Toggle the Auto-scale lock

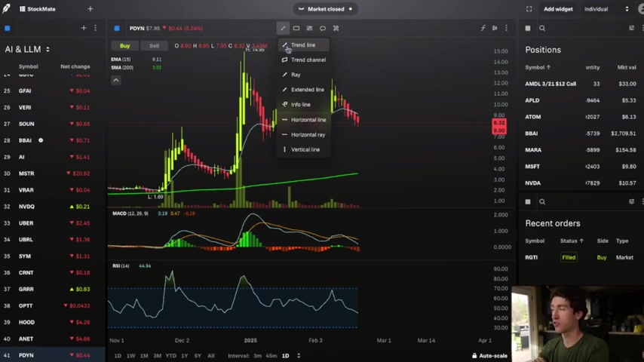(489, 356)
